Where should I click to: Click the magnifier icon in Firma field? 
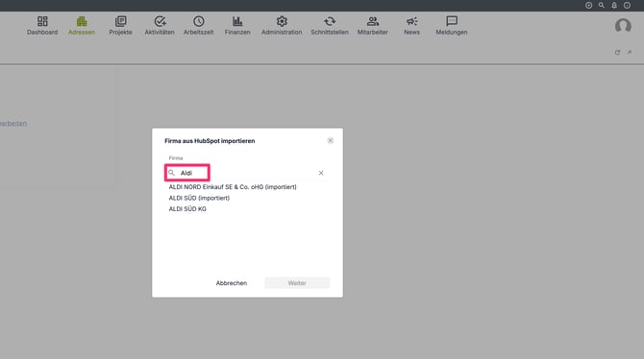(172, 173)
